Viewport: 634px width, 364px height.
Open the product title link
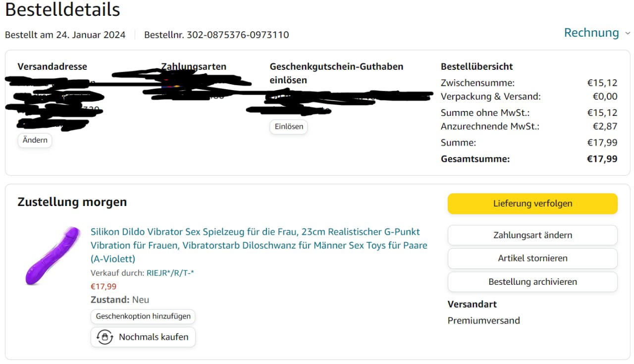coord(259,245)
